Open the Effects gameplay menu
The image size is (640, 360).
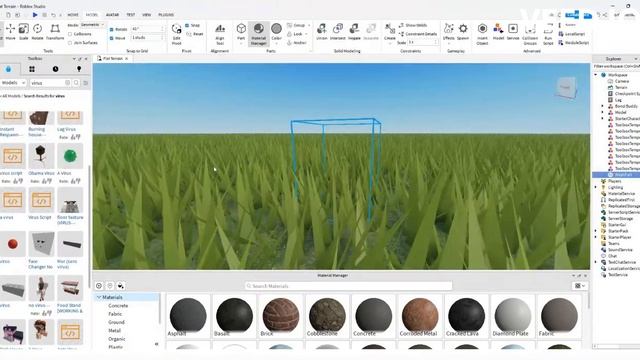coord(449,32)
